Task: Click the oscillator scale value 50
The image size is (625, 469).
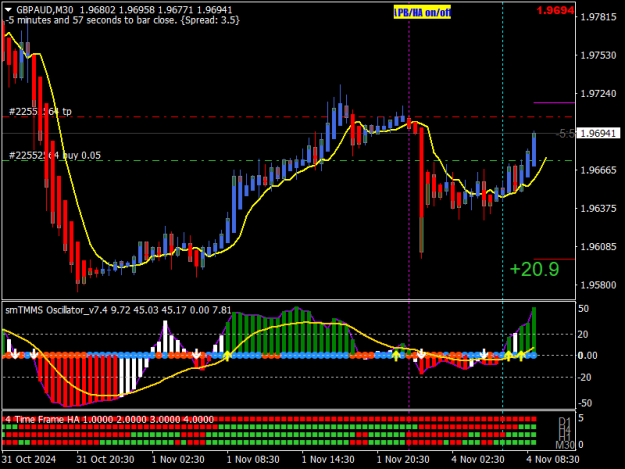Action: [584, 309]
